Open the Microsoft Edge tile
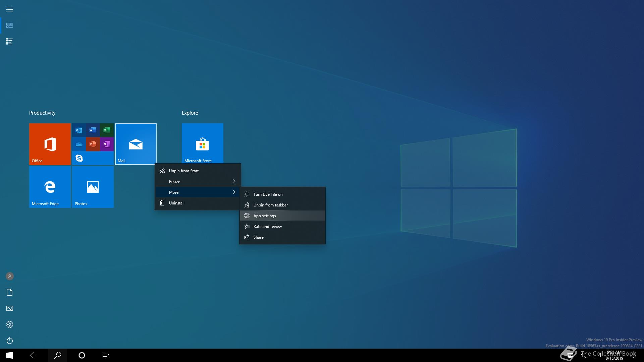The width and height of the screenshot is (644, 362). tap(50, 187)
